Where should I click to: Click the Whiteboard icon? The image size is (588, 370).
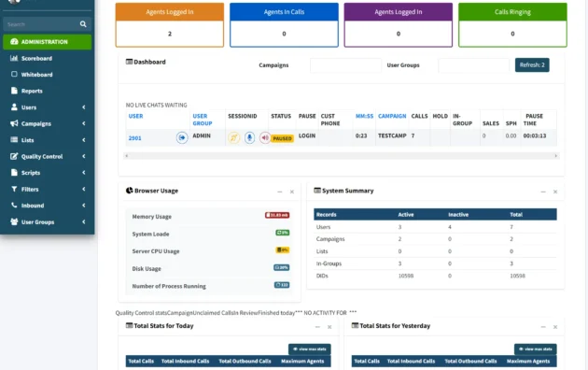14,75
